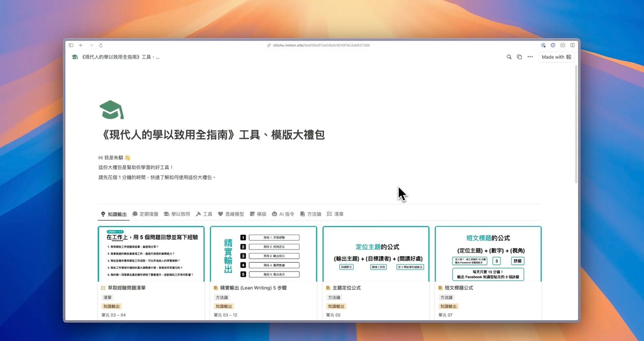The image size is (644, 341).
Task: Click book icon beside 精實輸出 title
Action: pyautogui.click(x=216, y=288)
